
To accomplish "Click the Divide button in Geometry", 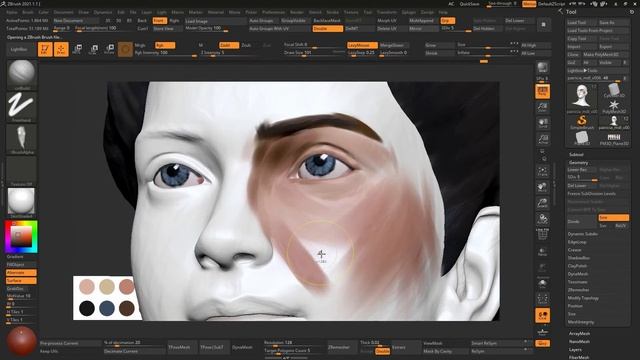I will click(x=582, y=222).
